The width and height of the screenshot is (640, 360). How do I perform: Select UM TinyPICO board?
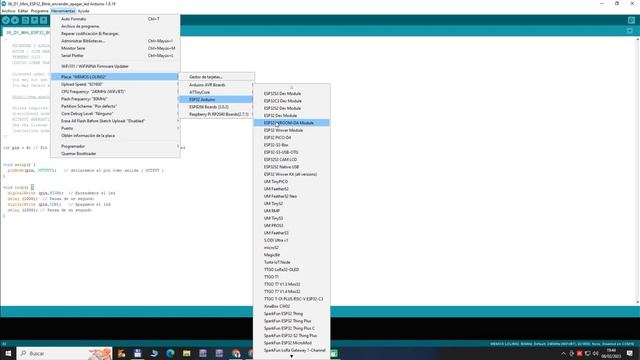point(291,182)
